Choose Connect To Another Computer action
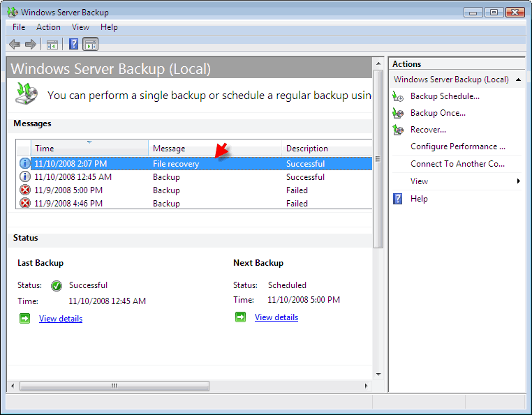Image resolution: width=532 pixels, height=415 pixels. [x=457, y=164]
